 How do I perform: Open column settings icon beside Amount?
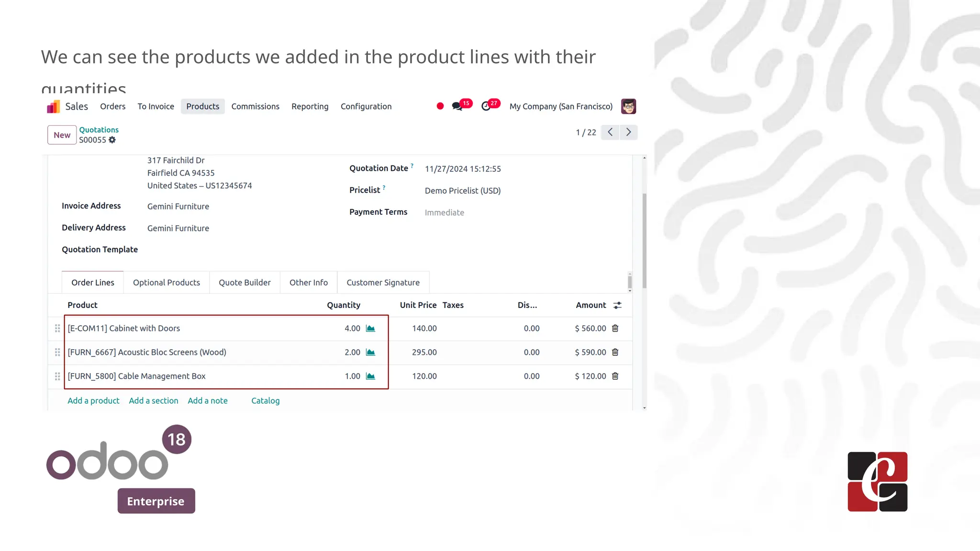click(x=617, y=305)
